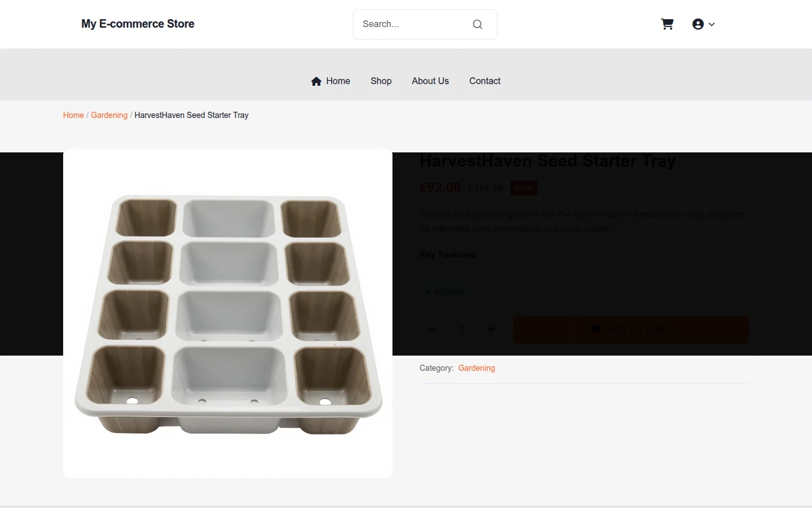The image size is (812, 508).
Task: Open the Shop menu item
Action: 381,81
